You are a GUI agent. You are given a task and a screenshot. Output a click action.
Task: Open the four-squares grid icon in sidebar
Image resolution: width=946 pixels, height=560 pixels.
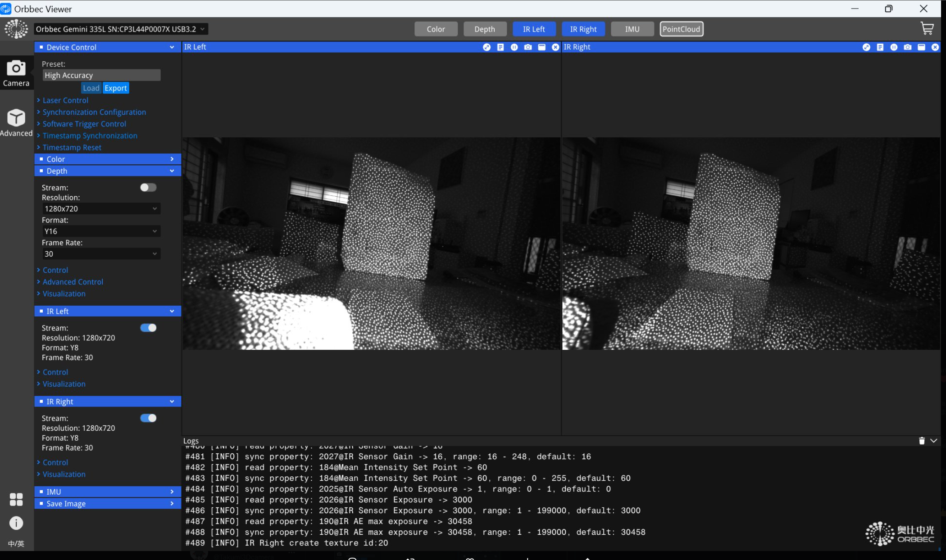click(16, 499)
